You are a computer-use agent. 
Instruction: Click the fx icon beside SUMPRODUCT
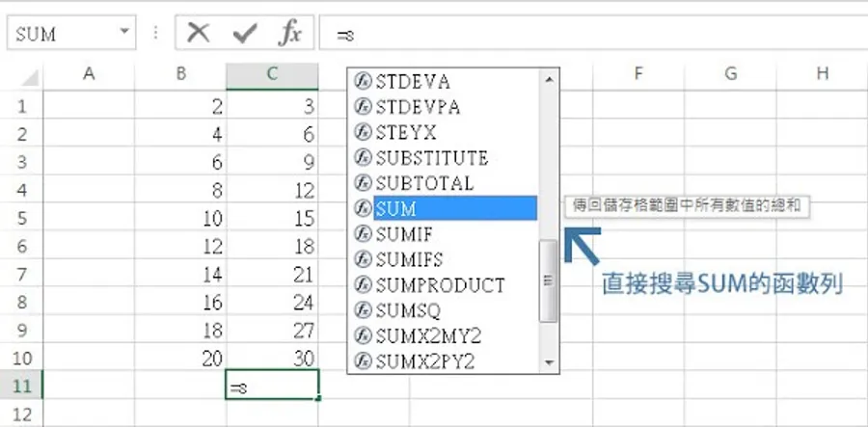click(363, 285)
